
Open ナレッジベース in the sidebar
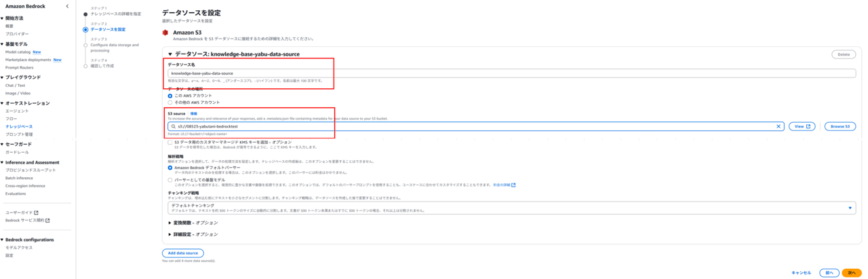point(18,126)
